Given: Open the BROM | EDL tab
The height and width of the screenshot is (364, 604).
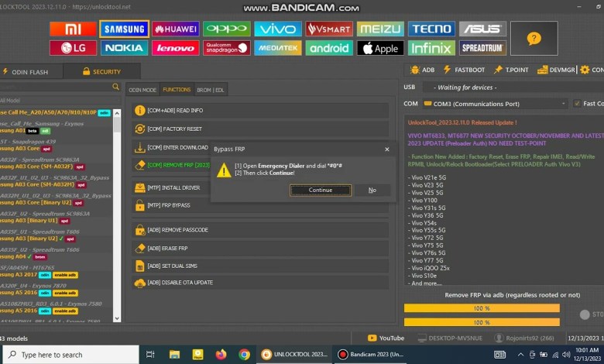Looking at the screenshot, I should (209, 90).
